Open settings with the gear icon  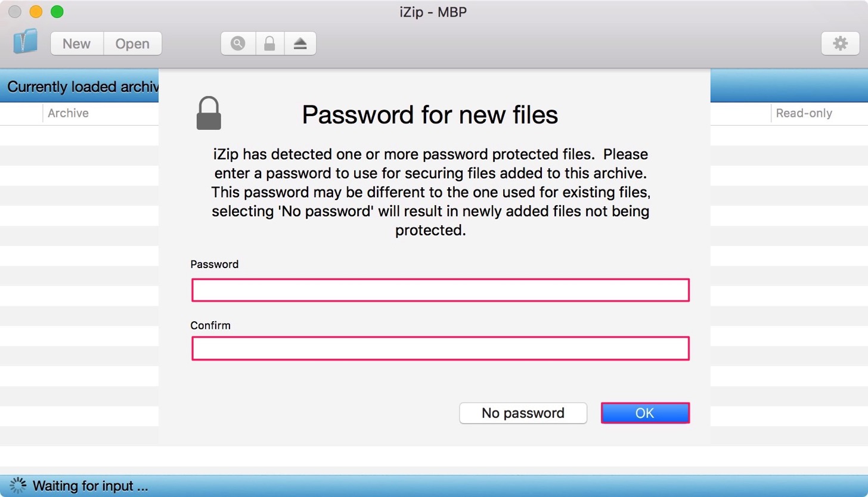[840, 44]
